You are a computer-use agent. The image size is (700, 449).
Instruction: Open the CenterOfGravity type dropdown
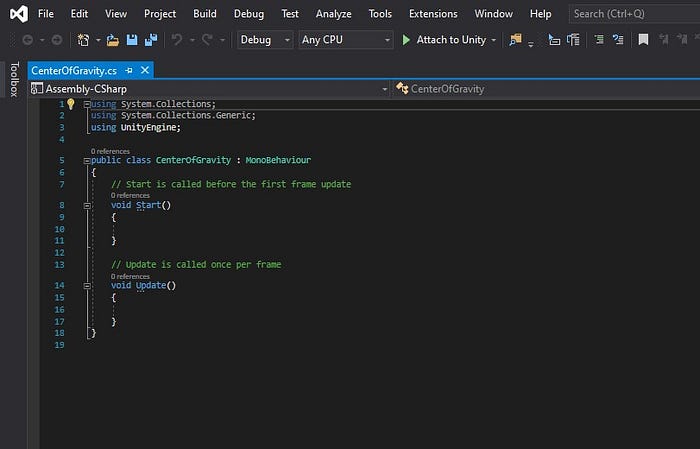(x=546, y=89)
